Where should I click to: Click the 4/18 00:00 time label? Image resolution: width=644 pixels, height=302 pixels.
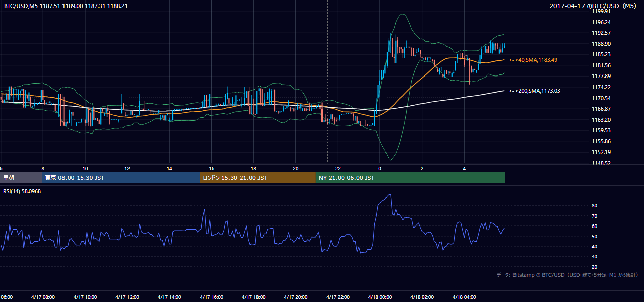coord(380,297)
